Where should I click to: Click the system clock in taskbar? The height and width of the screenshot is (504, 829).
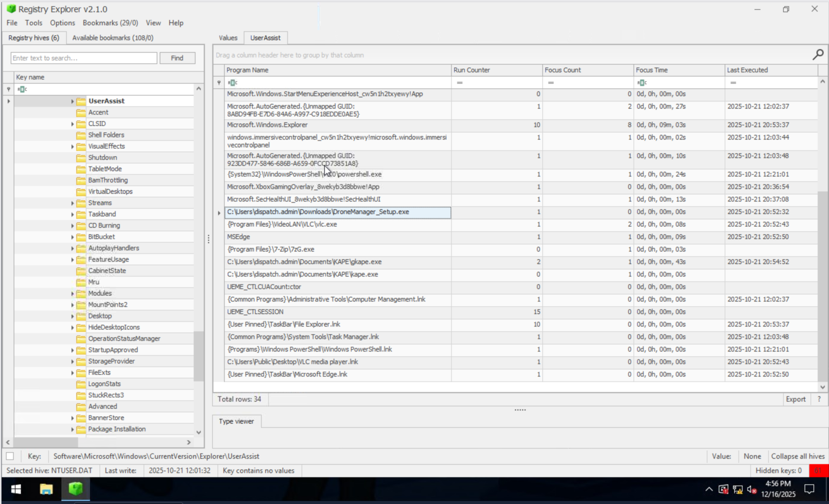click(x=778, y=489)
